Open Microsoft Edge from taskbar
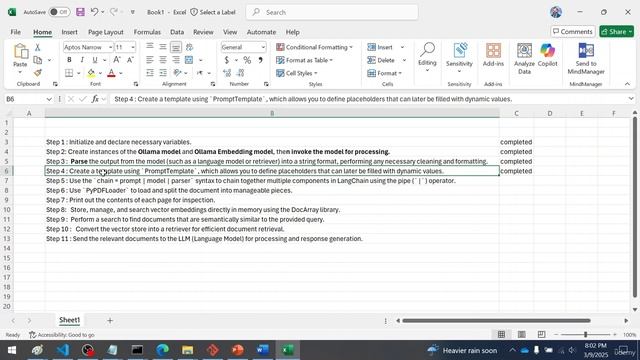 [x=162, y=350]
